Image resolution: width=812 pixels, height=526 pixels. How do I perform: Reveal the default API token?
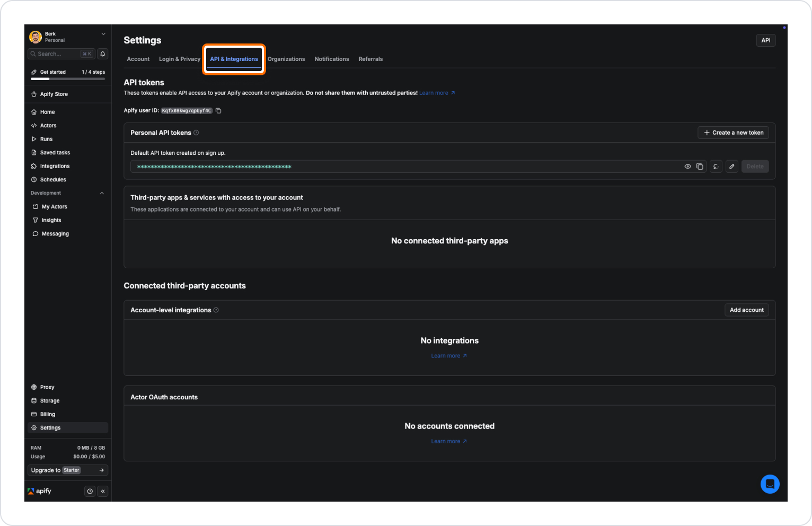coord(687,166)
